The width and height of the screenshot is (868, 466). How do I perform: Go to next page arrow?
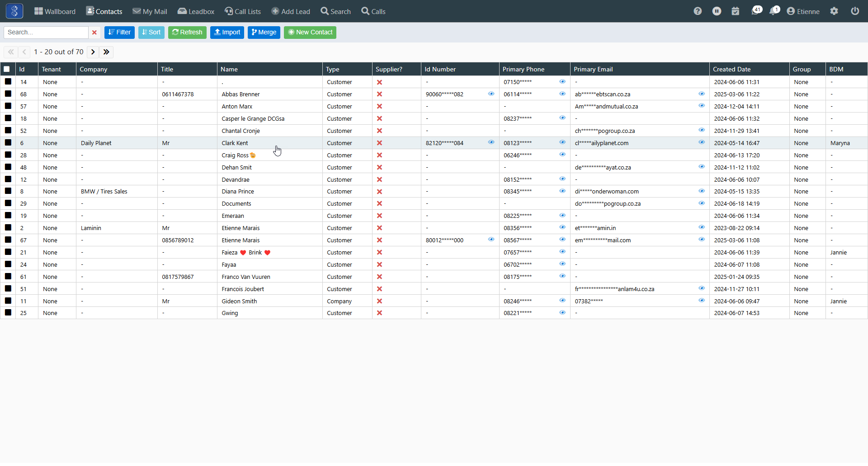click(93, 52)
